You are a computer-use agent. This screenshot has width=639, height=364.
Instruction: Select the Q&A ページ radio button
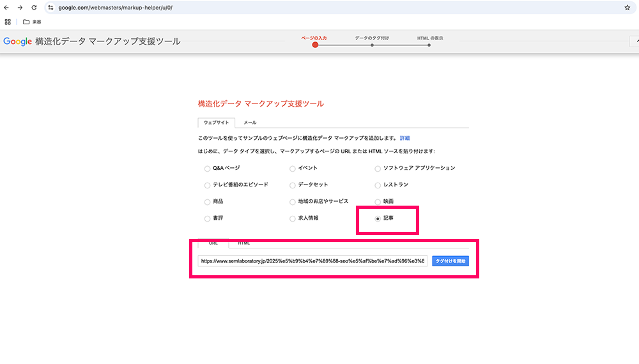[207, 169]
